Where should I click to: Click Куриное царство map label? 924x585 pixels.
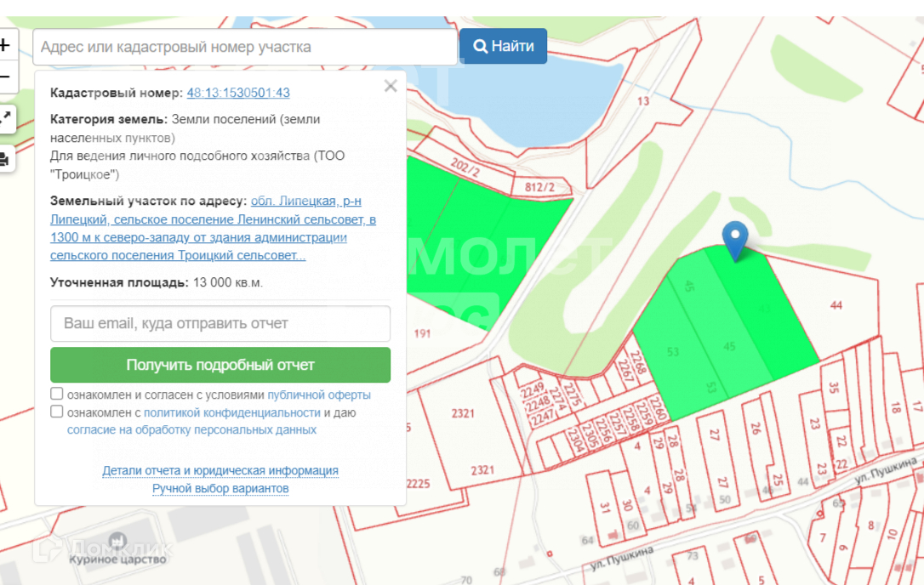118,559
